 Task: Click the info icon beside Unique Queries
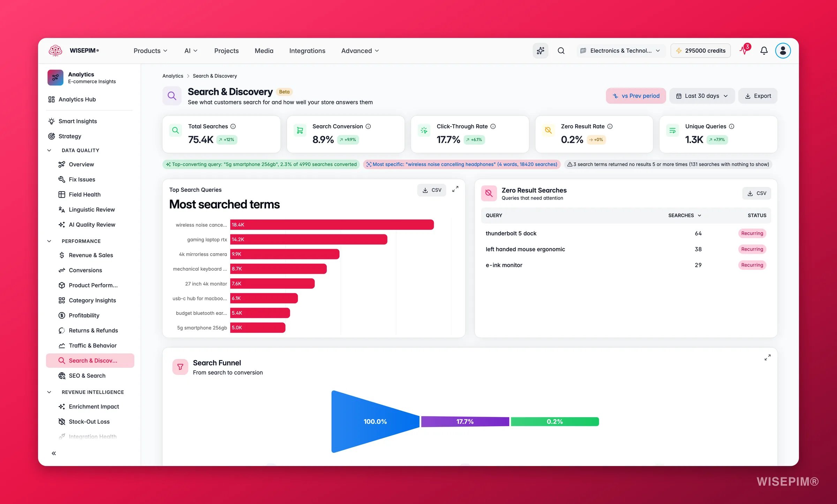731,126
